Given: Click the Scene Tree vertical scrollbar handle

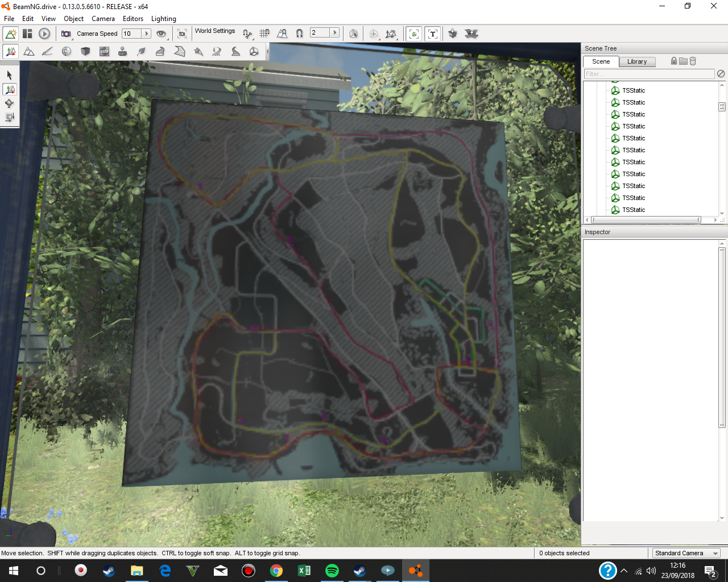Looking at the screenshot, I should coord(722,107).
